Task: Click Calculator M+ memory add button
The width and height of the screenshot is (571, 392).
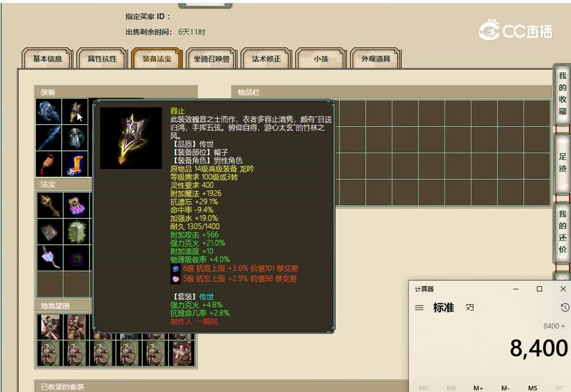Action: (x=478, y=388)
